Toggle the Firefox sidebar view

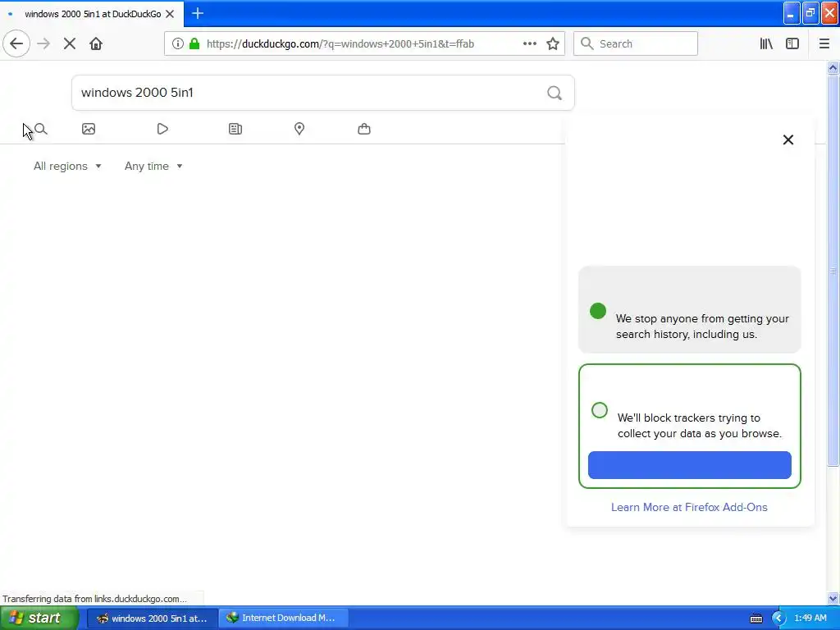tap(792, 44)
